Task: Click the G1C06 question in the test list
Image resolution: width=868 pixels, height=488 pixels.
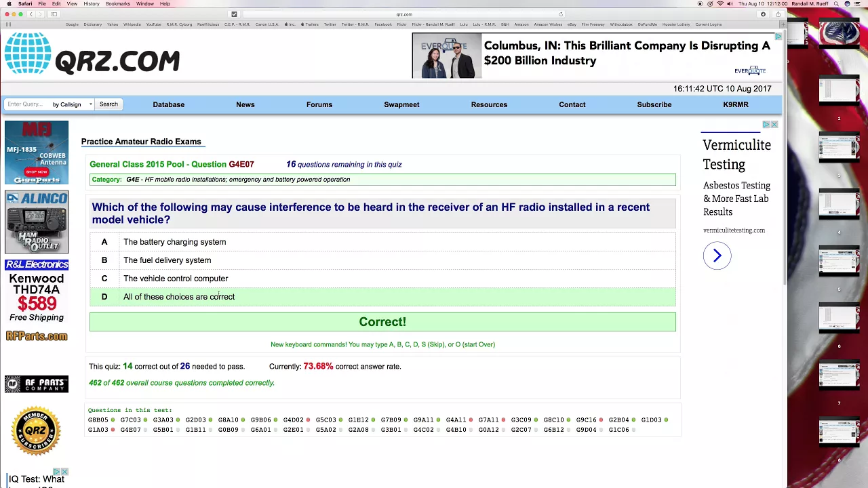Action: point(618,430)
